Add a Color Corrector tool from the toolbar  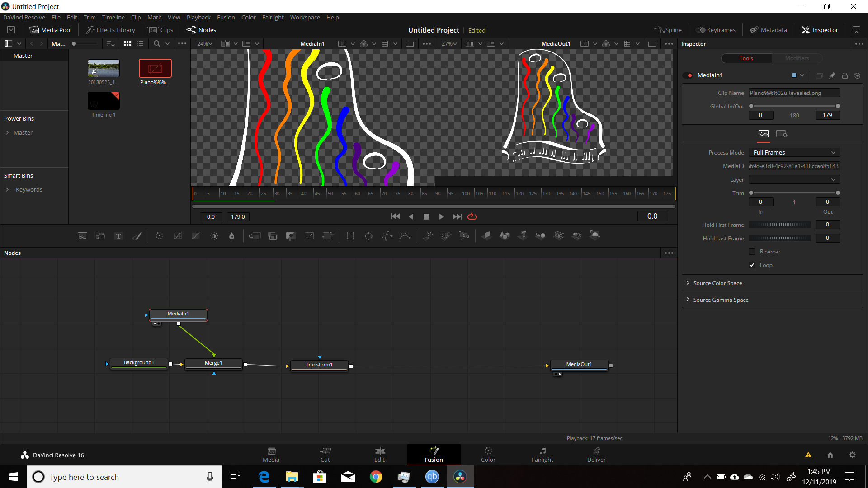point(159,236)
